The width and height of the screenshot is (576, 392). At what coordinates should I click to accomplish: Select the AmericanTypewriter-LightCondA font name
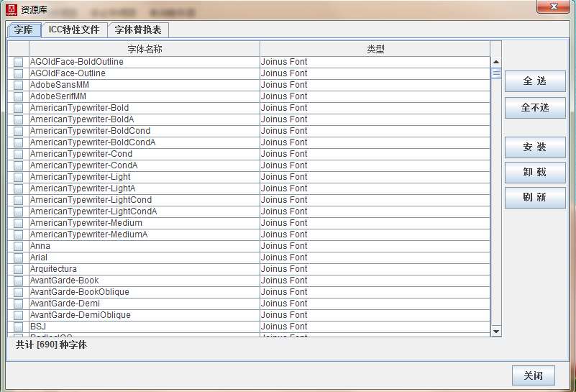click(93, 211)
